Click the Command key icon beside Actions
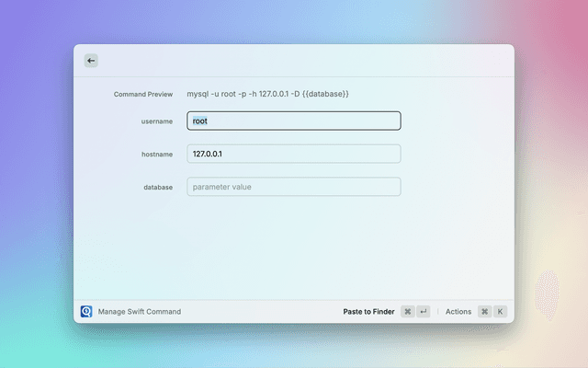The height and width of the screenshot is (368, 588). tap(484, 312)
